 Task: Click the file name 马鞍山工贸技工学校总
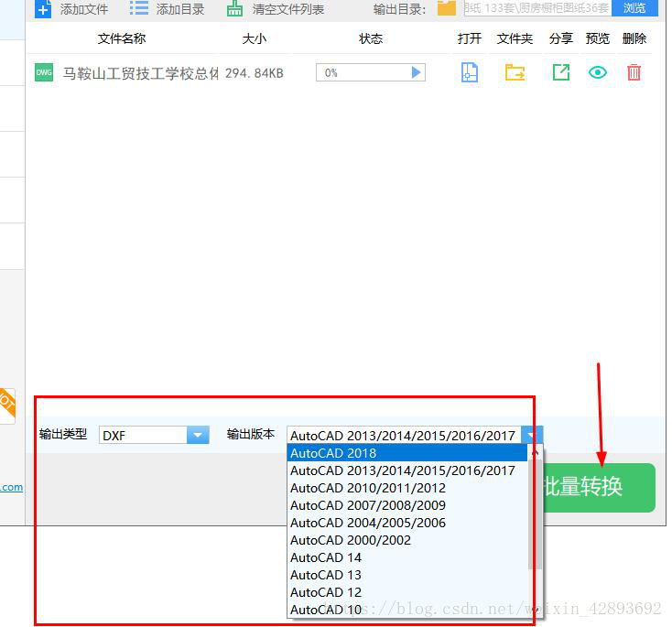coord(141,73)
